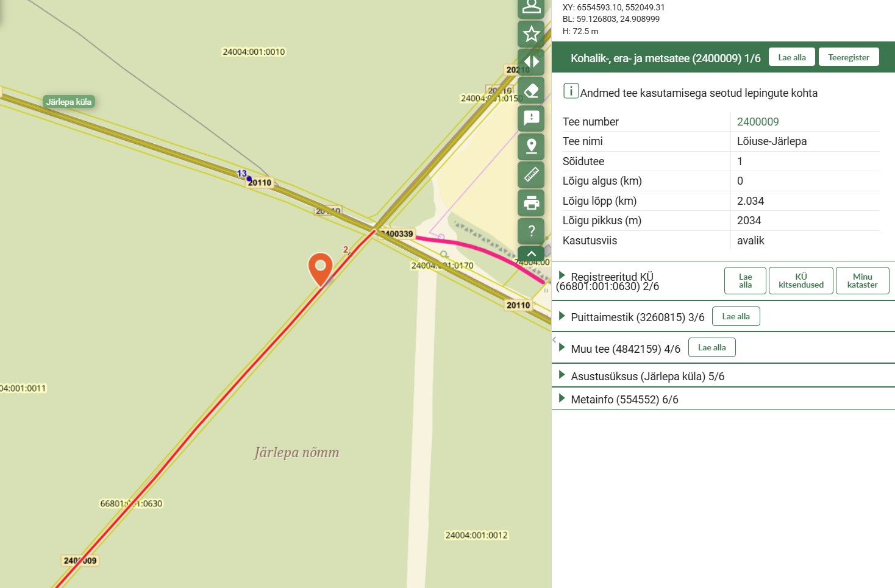This screenshot has width=895, height=588.
Task: Select the eraser clear tool
Action: [531, 90]
